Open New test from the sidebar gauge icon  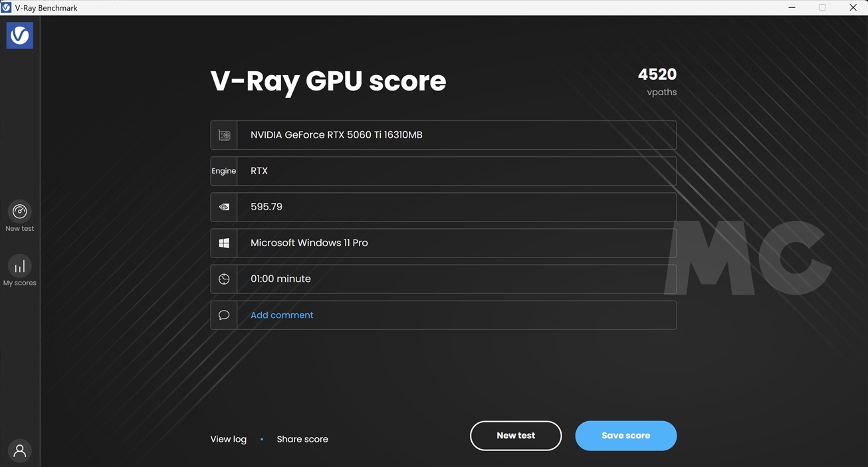point(20,212)
